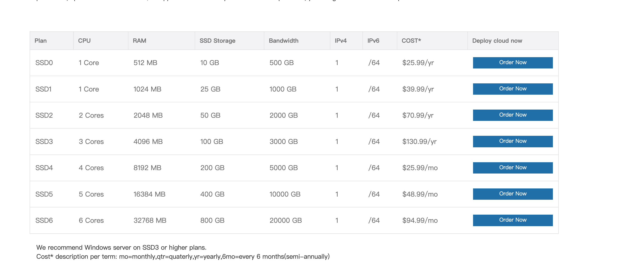Click the Cost description footnote text
This screenshot has width=644, height=277.
tap(183, 256)
